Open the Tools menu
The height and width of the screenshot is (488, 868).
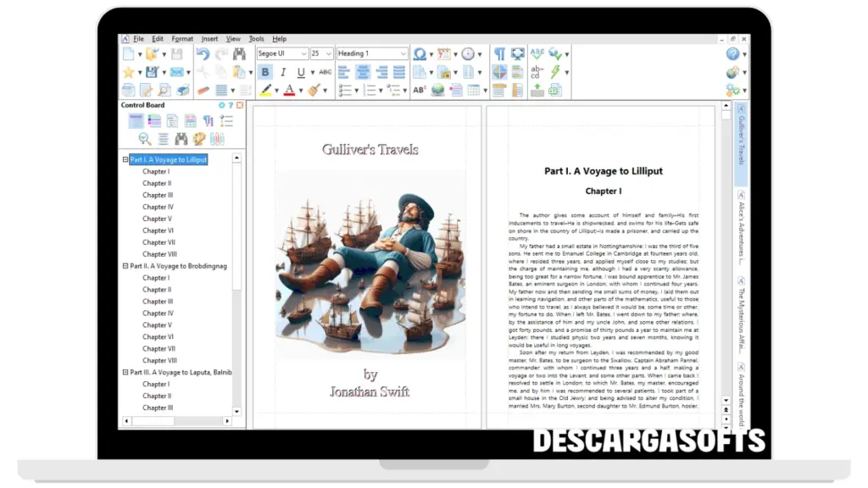click(x=256, y=39)
